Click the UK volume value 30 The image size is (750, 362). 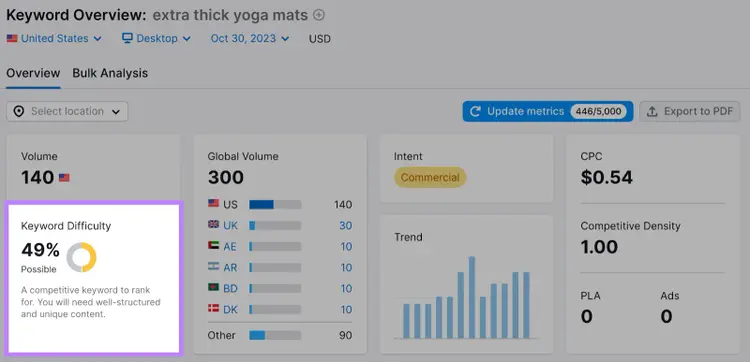(346, 226)
